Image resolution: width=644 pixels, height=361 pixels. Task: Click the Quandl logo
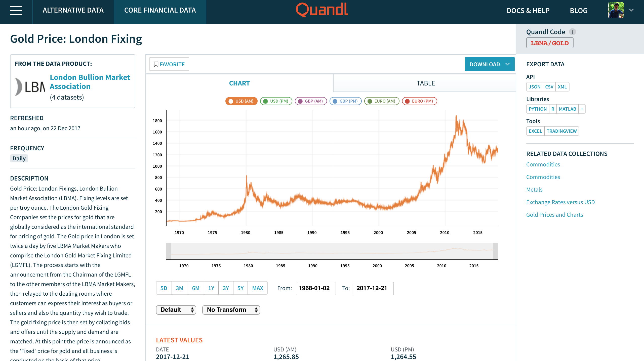tap(322, 10)
